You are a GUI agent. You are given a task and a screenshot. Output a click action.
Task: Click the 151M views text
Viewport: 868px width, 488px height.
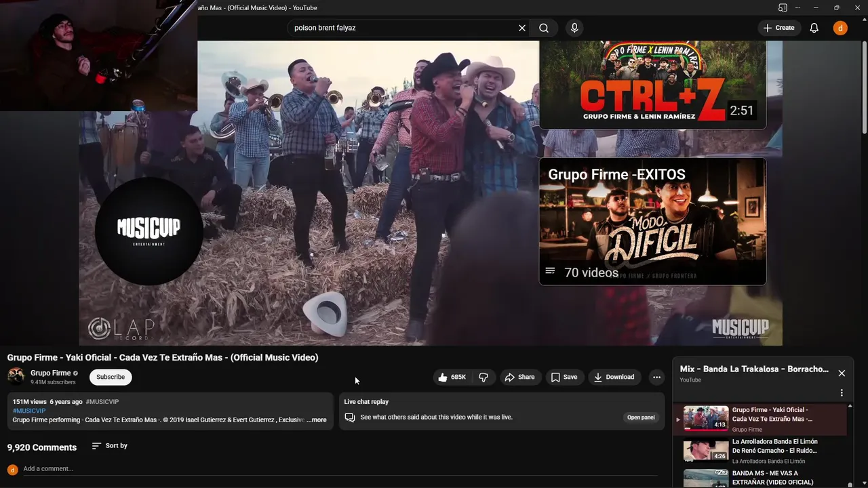[29, 402]
